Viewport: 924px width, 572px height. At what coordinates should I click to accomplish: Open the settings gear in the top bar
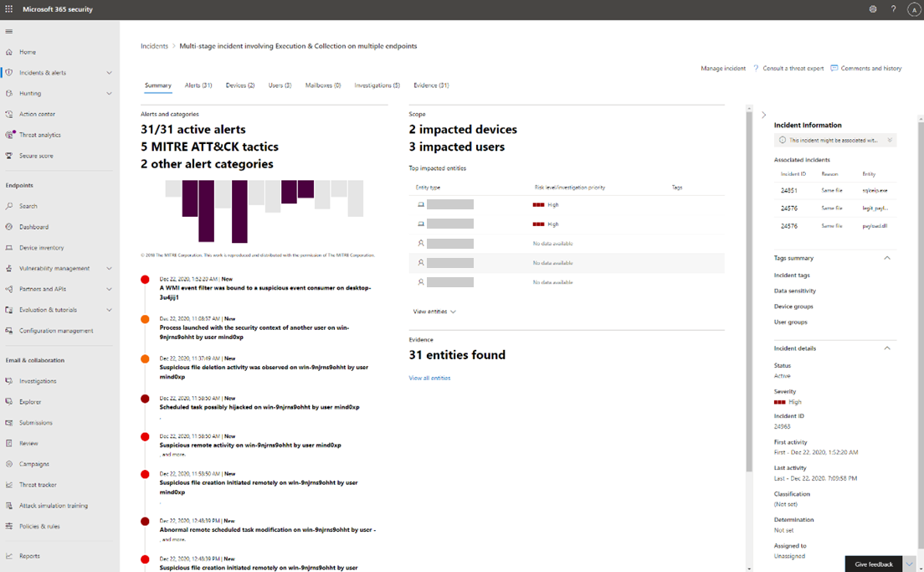[872, 8]
